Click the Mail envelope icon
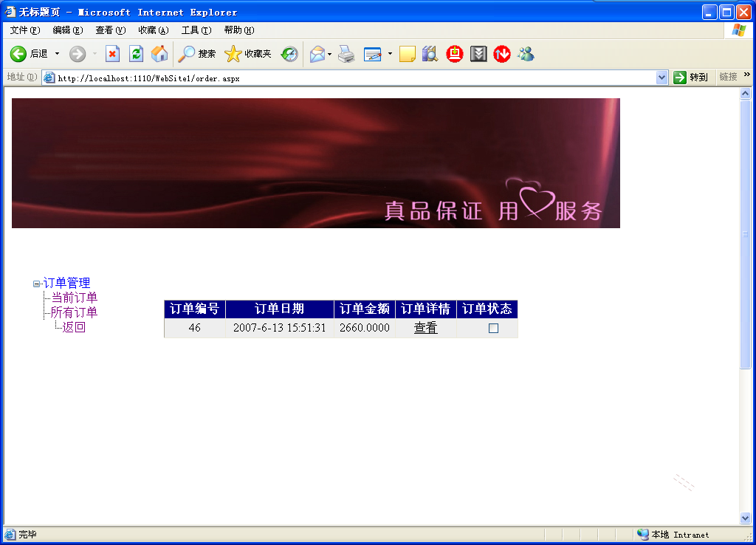The width and height of the screenshot is (756, 545). [317, 53]
